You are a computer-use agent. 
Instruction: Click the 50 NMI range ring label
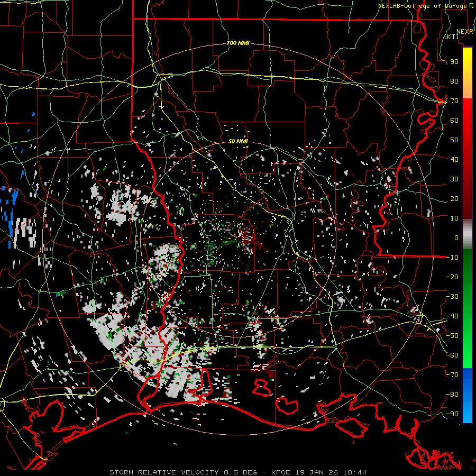pyautogui.click(x=238, y=141)
